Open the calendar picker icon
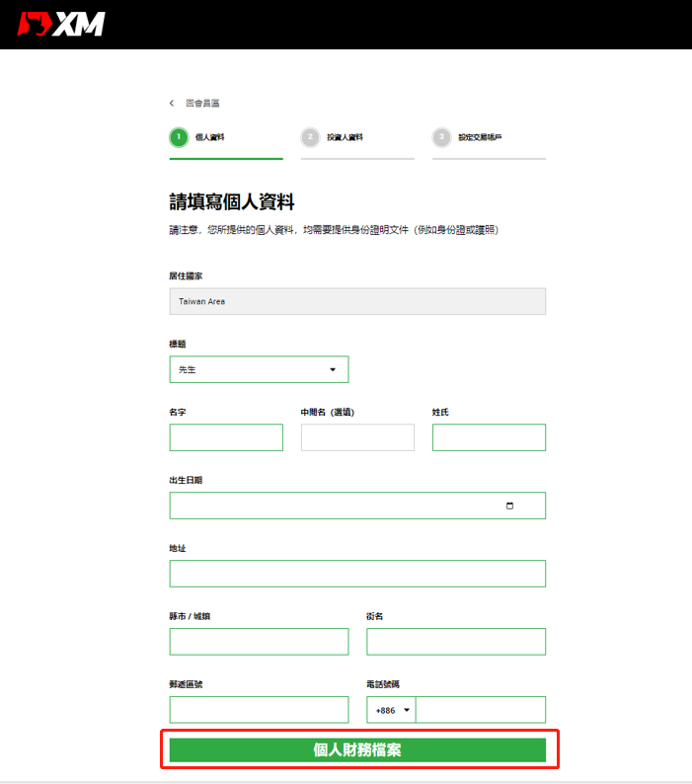692x784 pixels. 509,506
